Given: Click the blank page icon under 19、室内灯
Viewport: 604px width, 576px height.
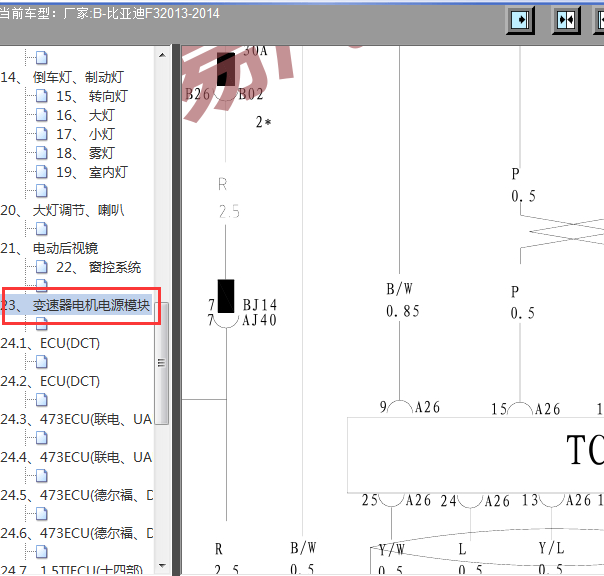Looking at the screenshot, I should click(42, 191).
